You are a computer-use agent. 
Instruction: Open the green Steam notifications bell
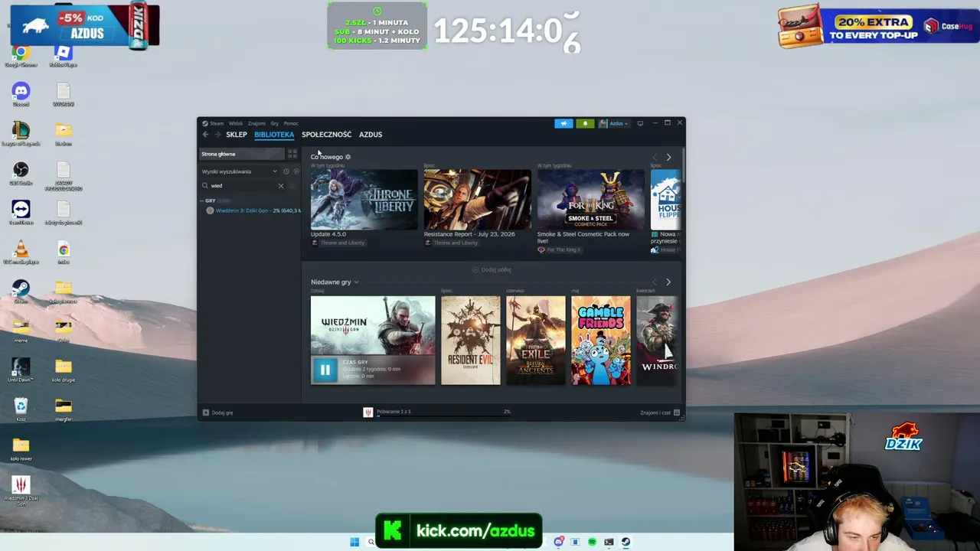pyautogui.click(x=585, y=123)
